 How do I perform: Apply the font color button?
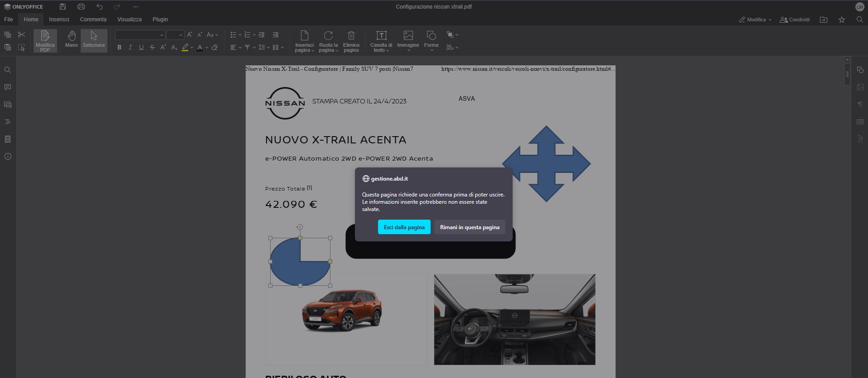point(200,47)
